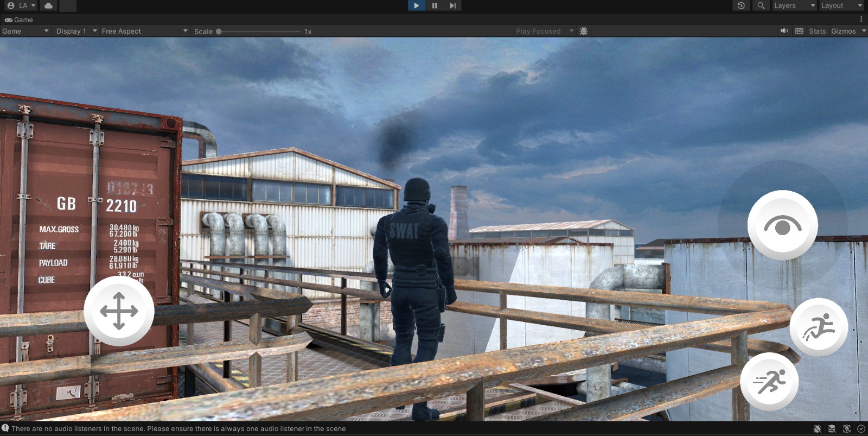Expand the Free Aspect dropdown
Viewport: 868px width, 436px height.
coord(144,31)
